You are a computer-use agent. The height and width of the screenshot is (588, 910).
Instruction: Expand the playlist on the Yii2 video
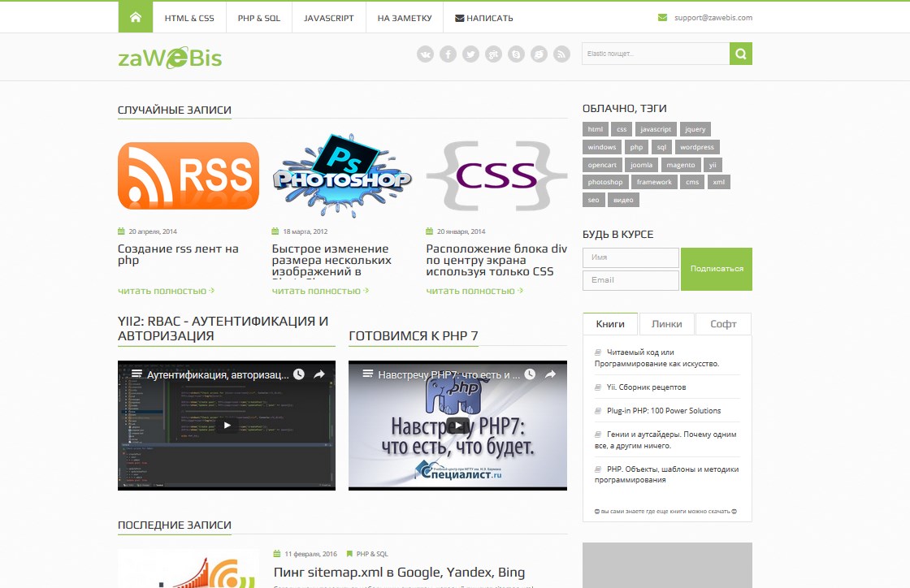134,374
